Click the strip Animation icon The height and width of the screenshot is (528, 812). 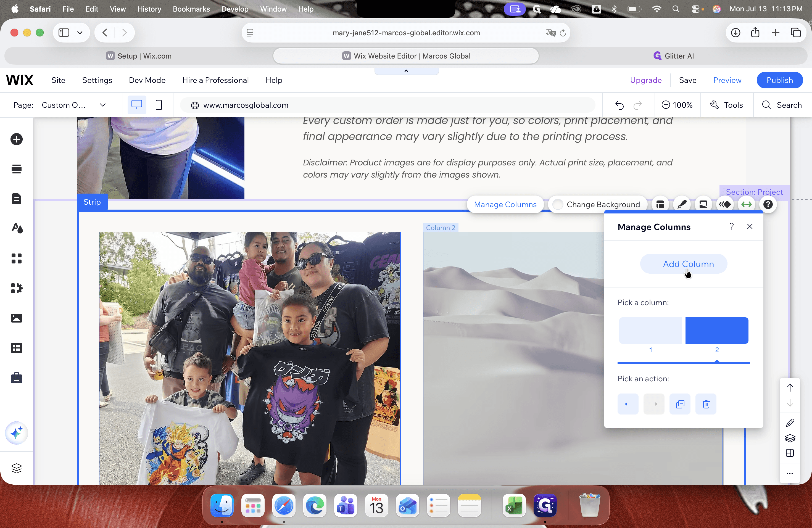click(725, 204)
